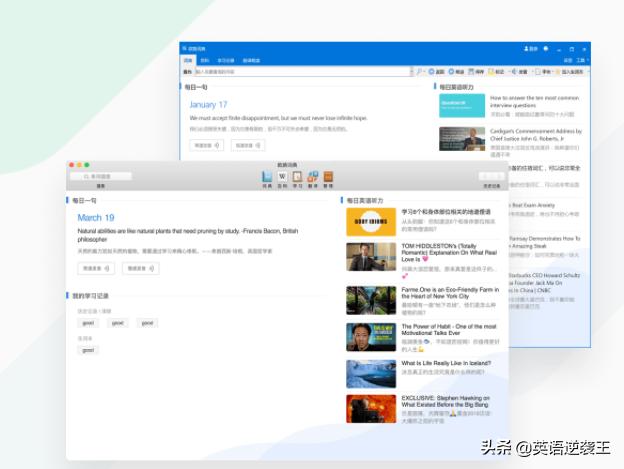Click the speaker icon on the first March 19 audio button
This screenshot has height=469, width=624.
pos(111,268)
